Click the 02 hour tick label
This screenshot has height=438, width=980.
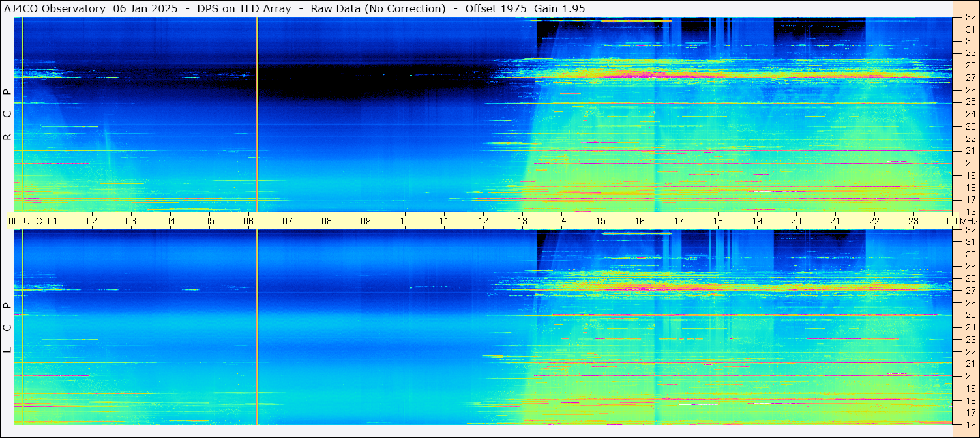(92, 221)
